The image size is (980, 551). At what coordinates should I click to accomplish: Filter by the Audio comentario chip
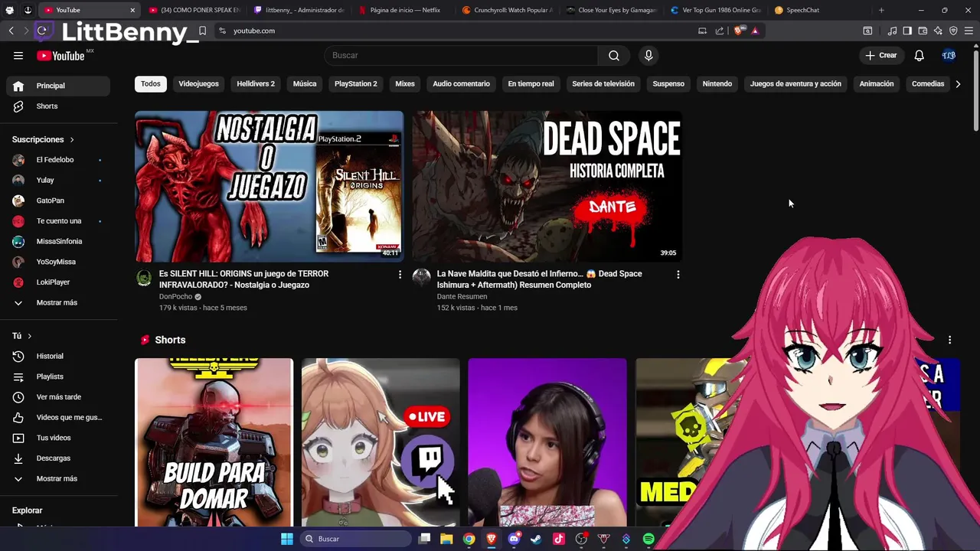pyautogui.click(x=461, y=83)
